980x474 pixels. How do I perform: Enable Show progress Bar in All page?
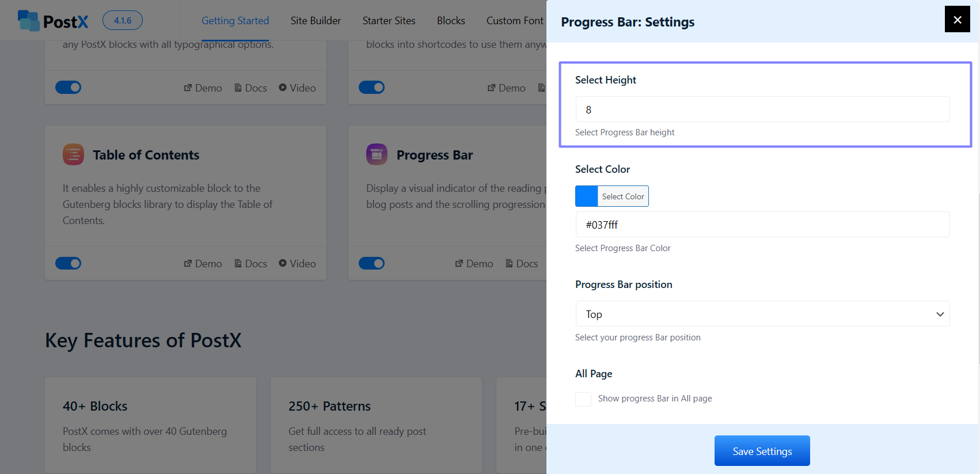(x=583, y=399)
